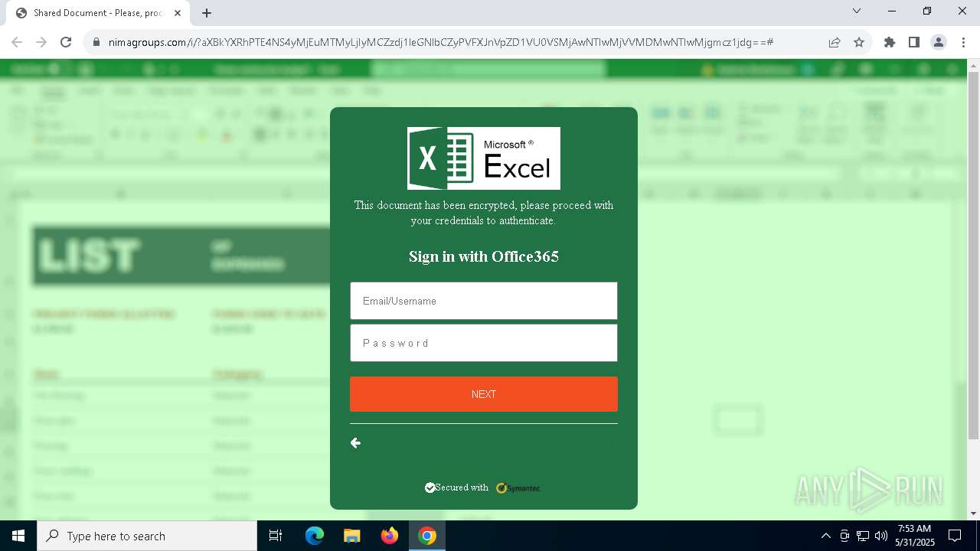
Task: Click the network tray icon
Action: 863,536
